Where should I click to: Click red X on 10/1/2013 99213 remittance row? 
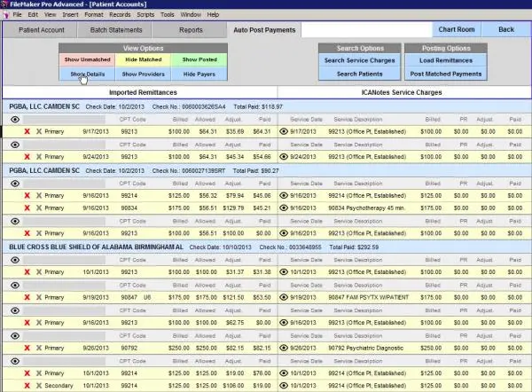[27, 272]
